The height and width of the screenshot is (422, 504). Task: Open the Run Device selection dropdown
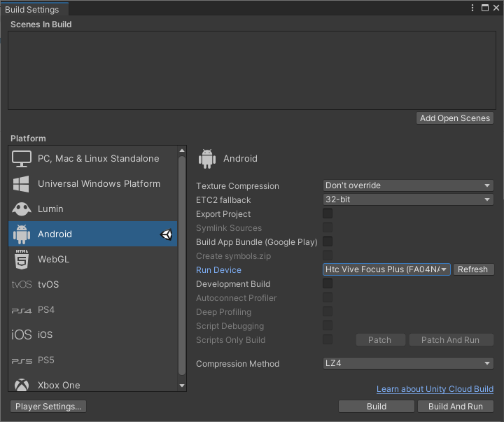(387, 270)
